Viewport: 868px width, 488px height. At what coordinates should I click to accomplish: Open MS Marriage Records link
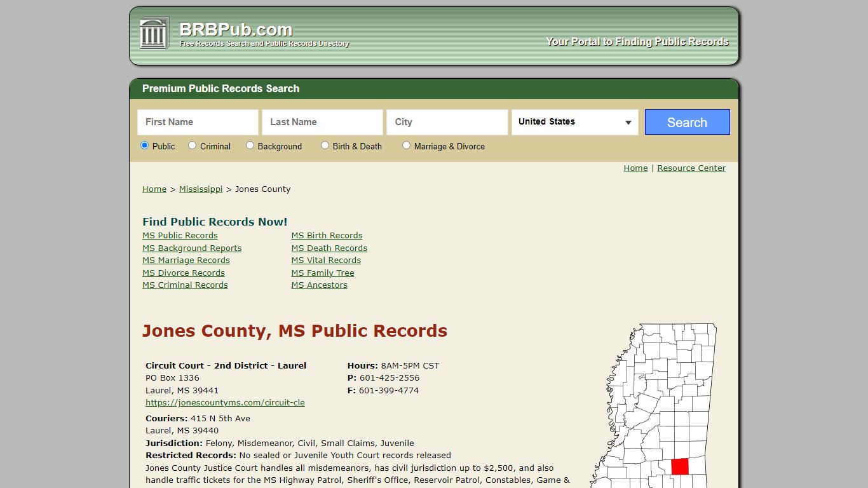186,261
